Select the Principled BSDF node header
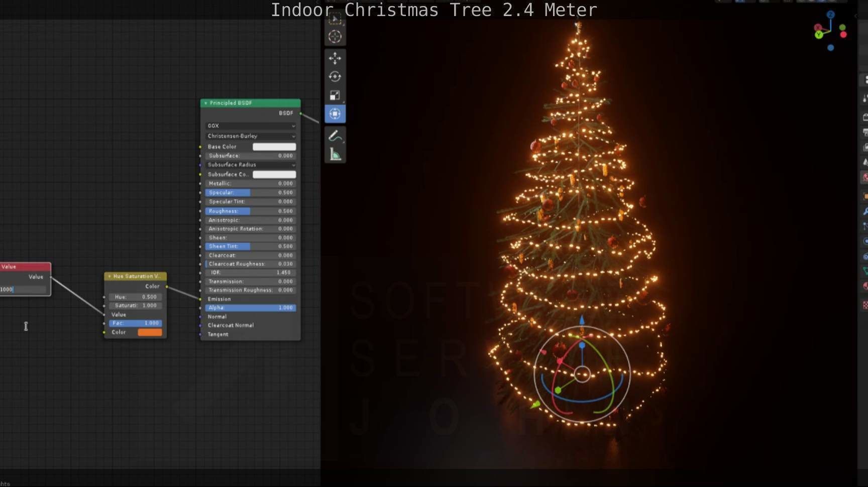Screen dimensions: 868x487 coord(251,103)
